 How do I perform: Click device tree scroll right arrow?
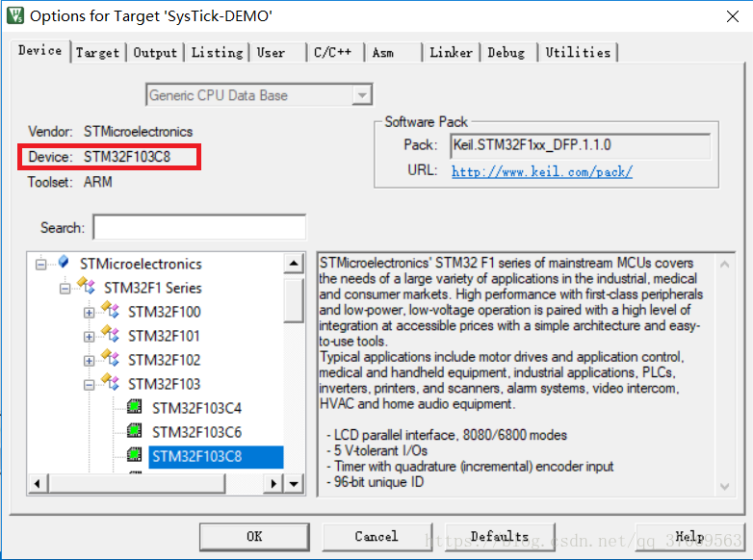[x=273, y=484]
